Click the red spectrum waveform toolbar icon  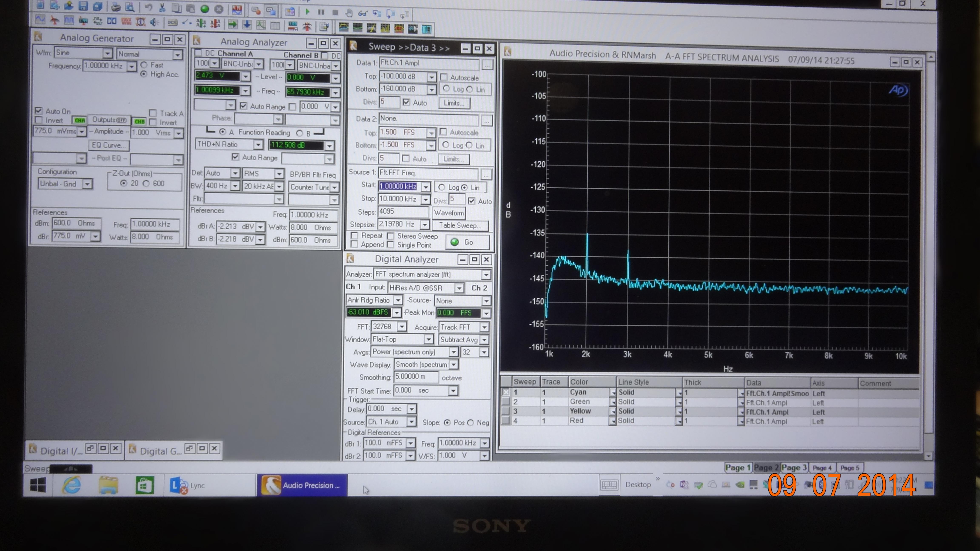tap(399, 28)
